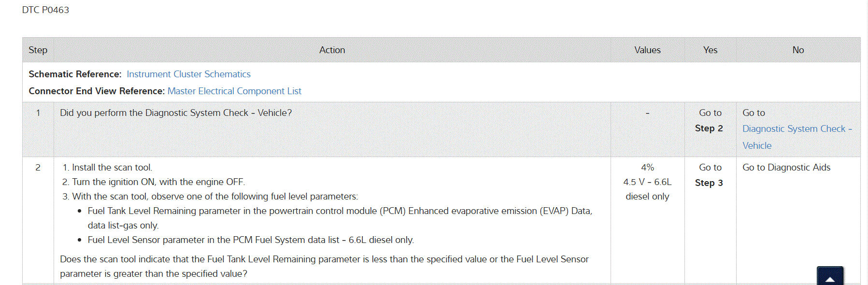Click the scroll-to-top arrow button

tap(829, 277)
